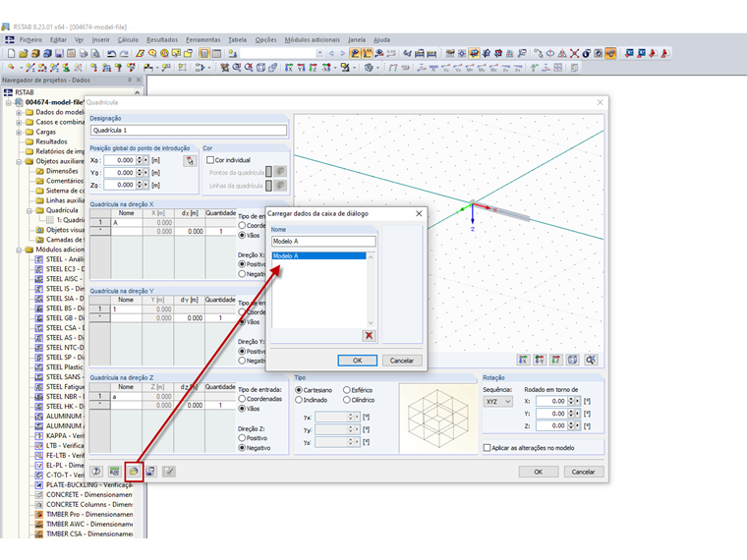Check Aplicar as alterações no modelo
Screen dimensions: 747x560
pyautogui.click(x=487, y=448)
